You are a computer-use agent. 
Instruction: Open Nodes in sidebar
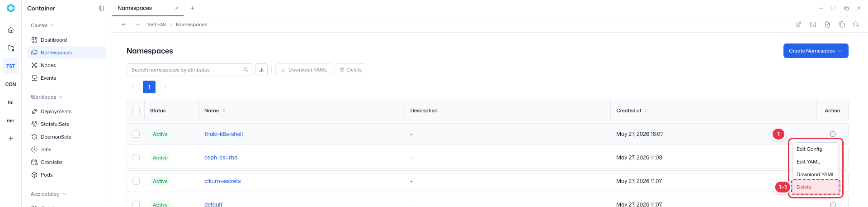pos(66,65)
